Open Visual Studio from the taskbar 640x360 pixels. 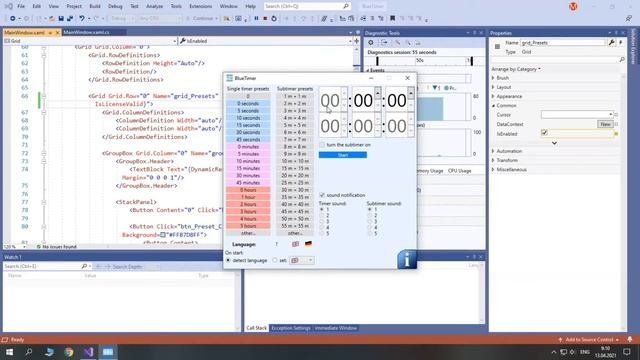tap(89, 352)
